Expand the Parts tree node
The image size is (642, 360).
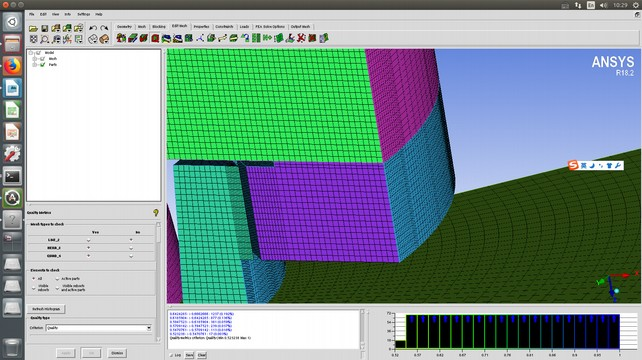pos(35,65)
